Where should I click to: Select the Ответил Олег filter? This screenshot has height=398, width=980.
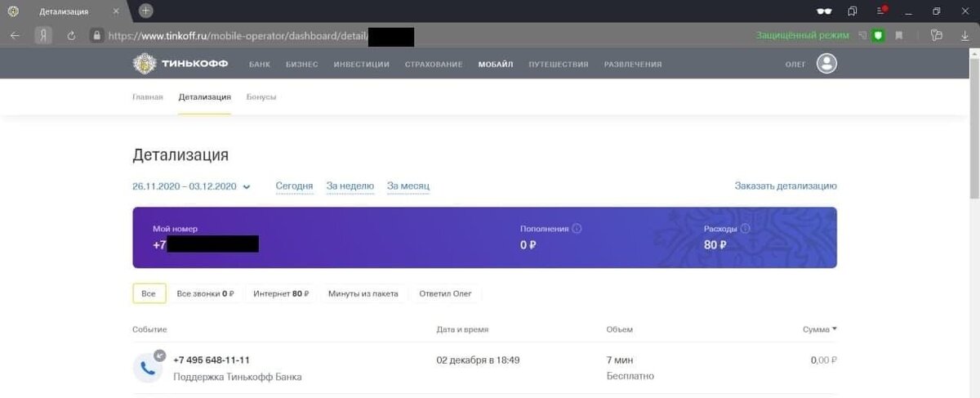coord(447,293)
